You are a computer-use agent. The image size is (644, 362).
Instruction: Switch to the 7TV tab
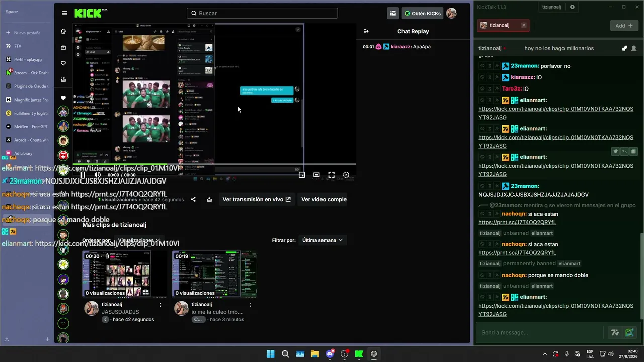27,46
